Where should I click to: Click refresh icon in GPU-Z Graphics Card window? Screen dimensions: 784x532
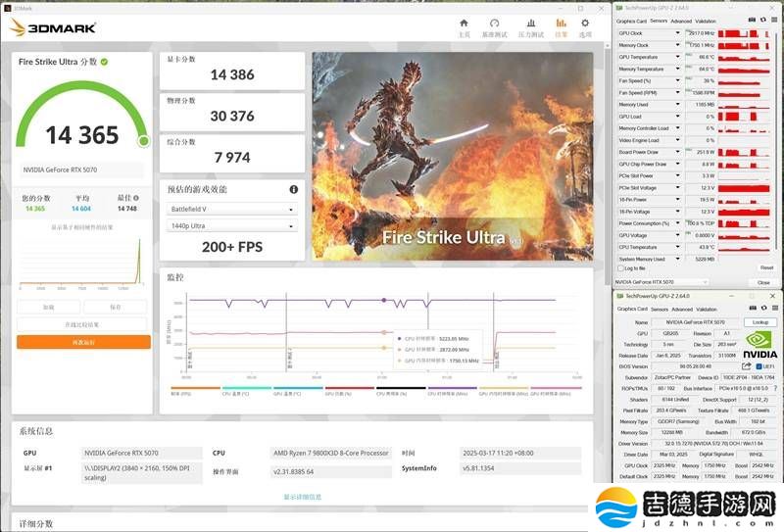coord(763,308)
